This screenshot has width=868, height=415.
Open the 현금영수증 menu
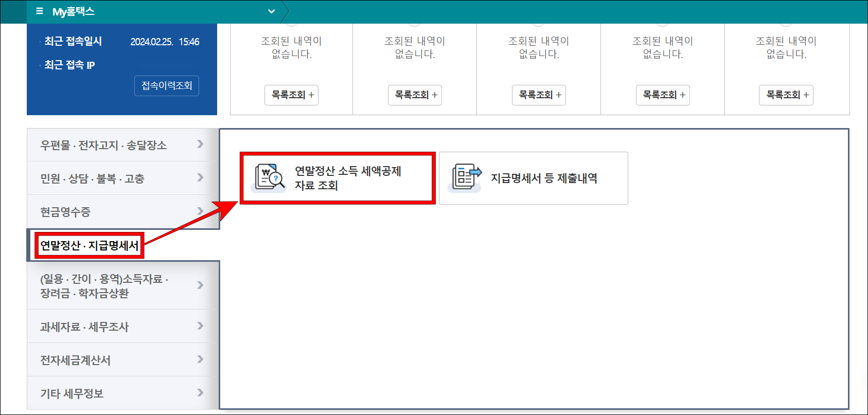(x=123, y=211)
